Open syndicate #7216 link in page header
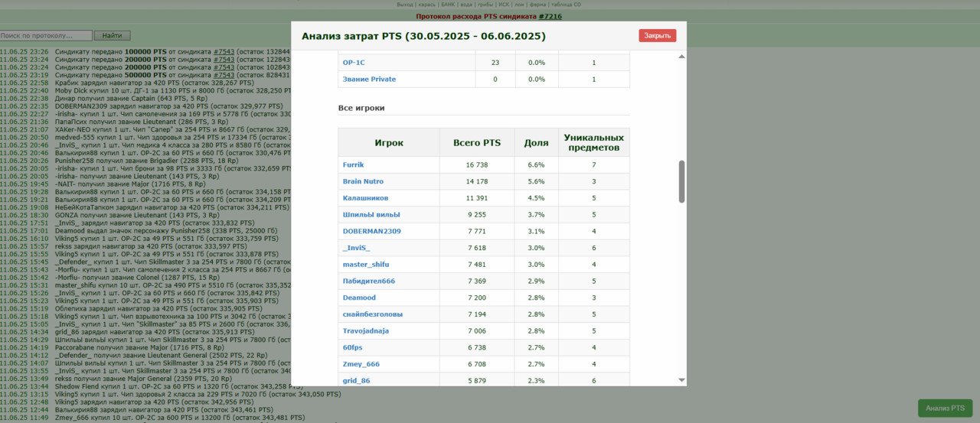This screenshot has width=980, height=423. 550,15
